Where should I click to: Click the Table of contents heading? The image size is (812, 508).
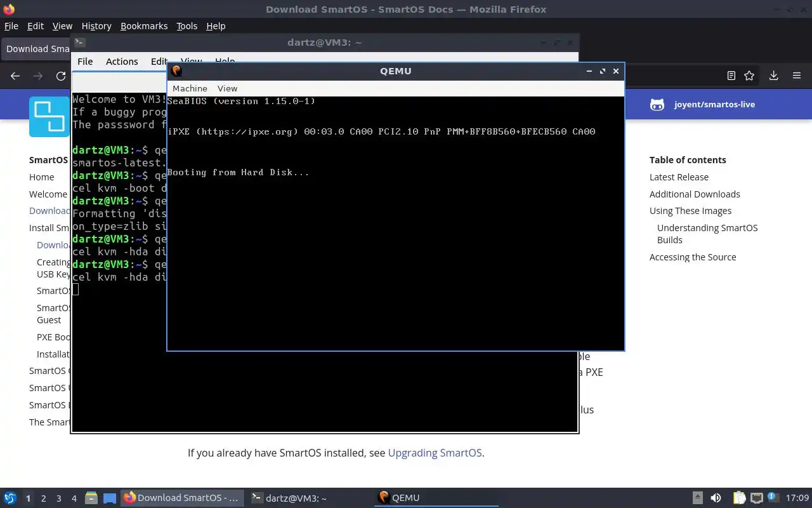(x=688, y=160)
